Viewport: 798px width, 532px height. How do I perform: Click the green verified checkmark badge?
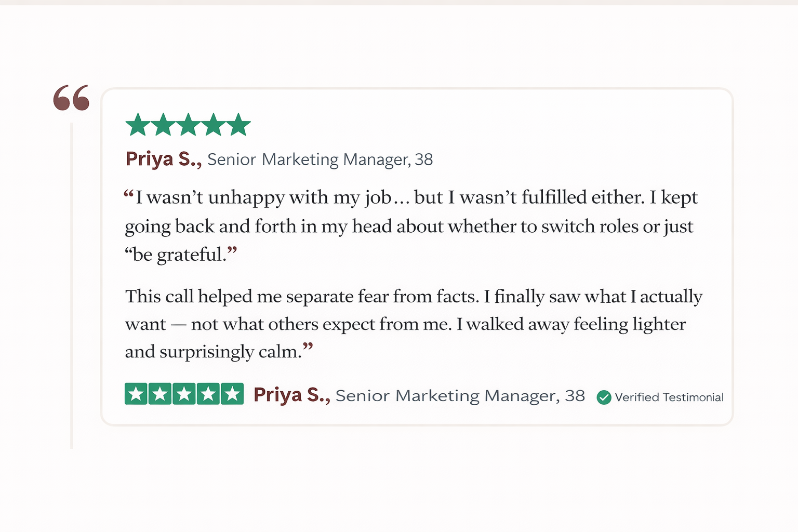(604, 397)
